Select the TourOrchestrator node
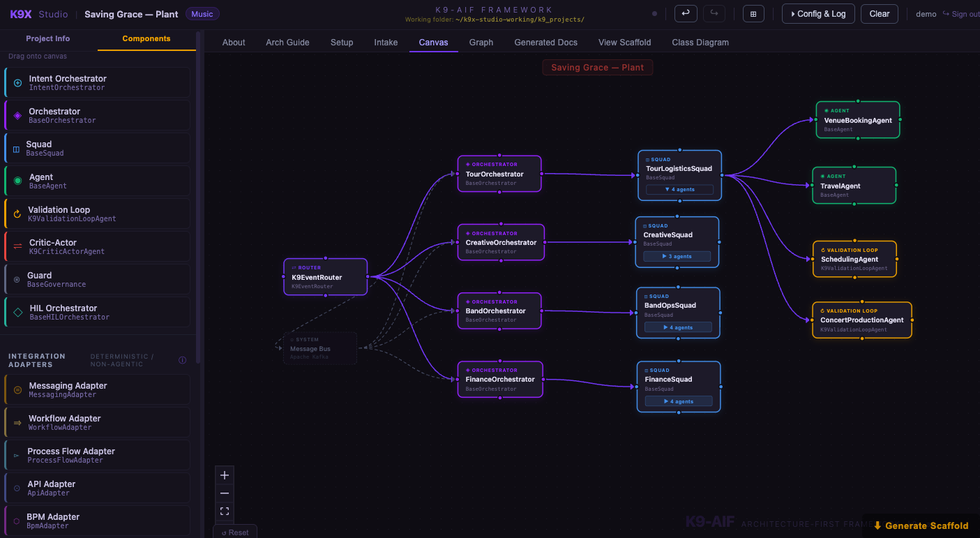980x538 pixels. (x=499, y=174)
